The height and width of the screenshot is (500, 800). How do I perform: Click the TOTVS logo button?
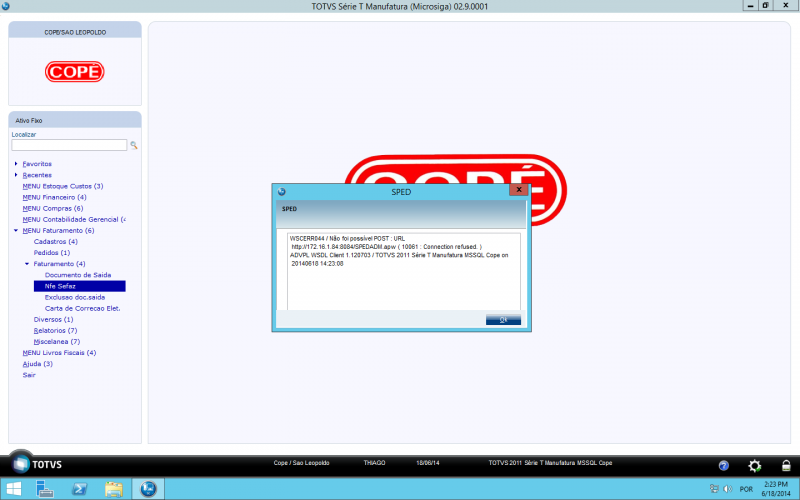click(x=36, y=464)
